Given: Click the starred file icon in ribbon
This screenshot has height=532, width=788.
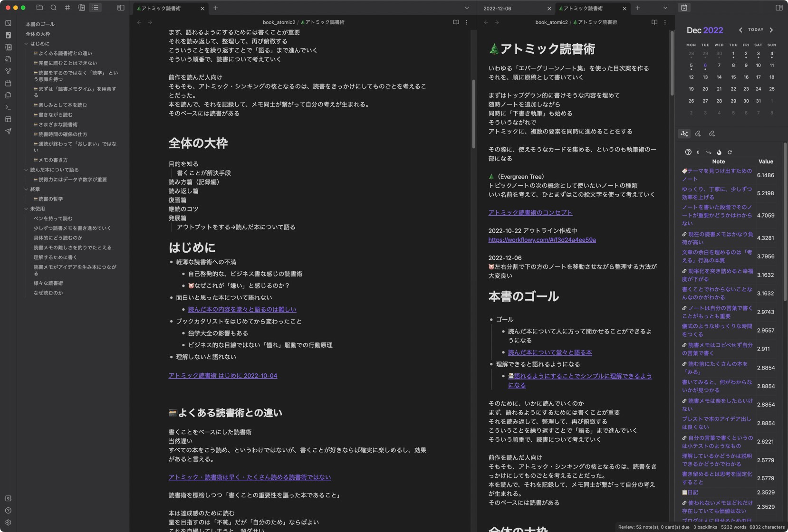Looking at the screenshot, I should (8, 35).
